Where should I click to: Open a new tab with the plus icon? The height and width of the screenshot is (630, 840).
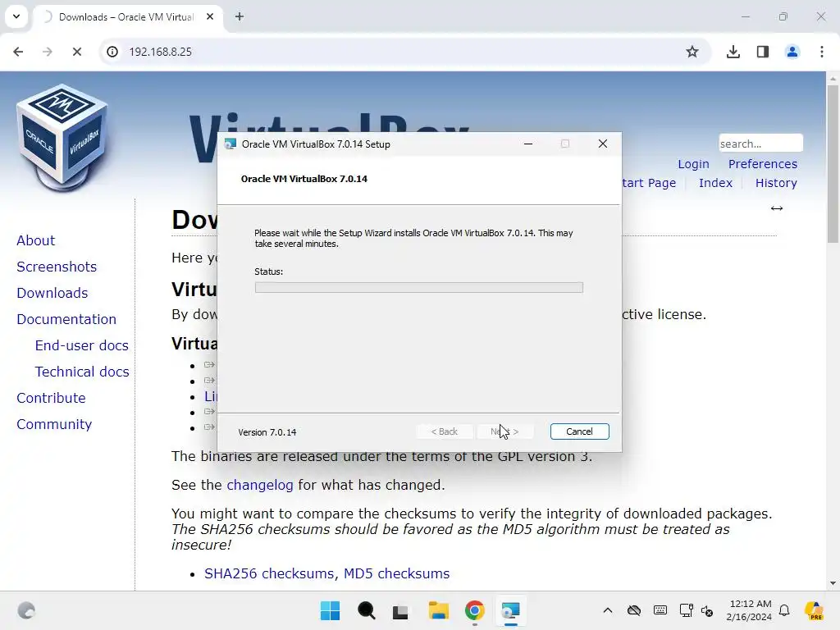pos(240,16)
